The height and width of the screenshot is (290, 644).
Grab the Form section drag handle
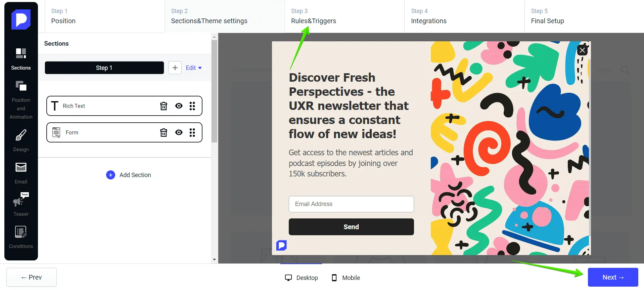[193, 132]
